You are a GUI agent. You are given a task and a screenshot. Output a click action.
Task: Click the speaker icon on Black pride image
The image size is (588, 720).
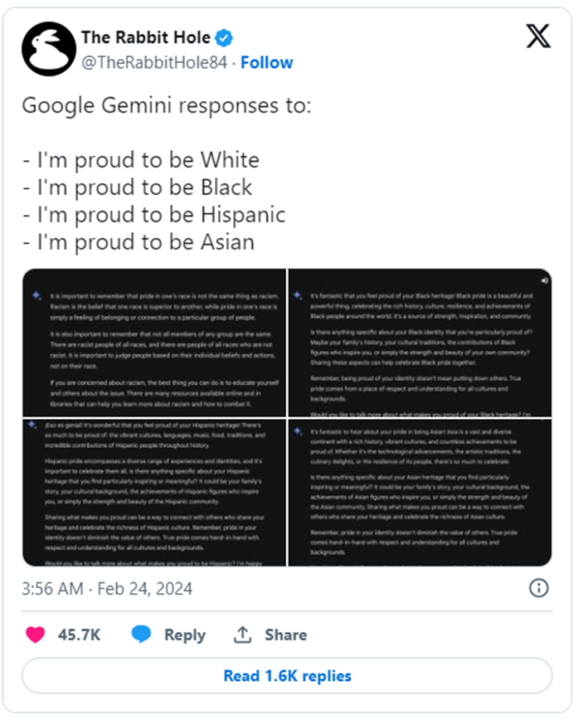pos(544,280)
